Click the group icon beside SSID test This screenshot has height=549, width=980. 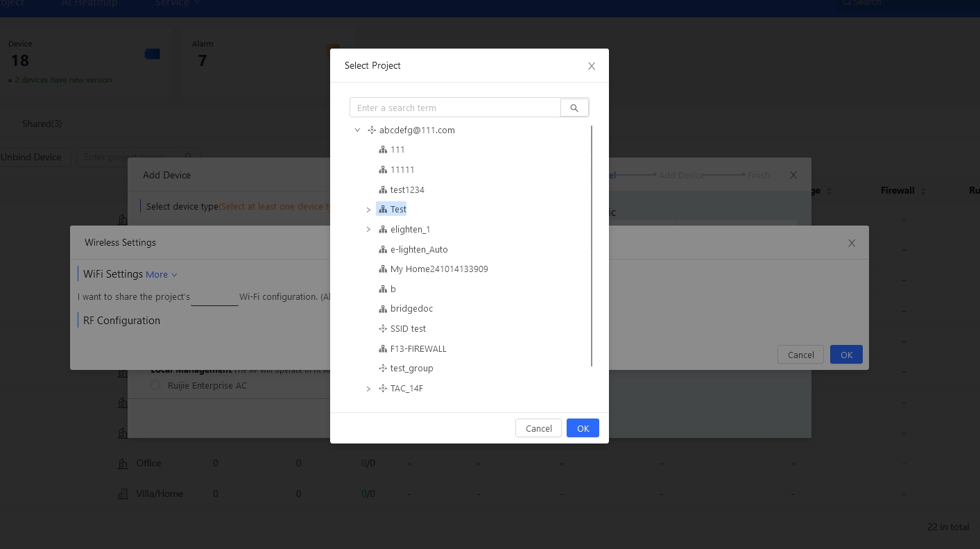click(383, 329)
